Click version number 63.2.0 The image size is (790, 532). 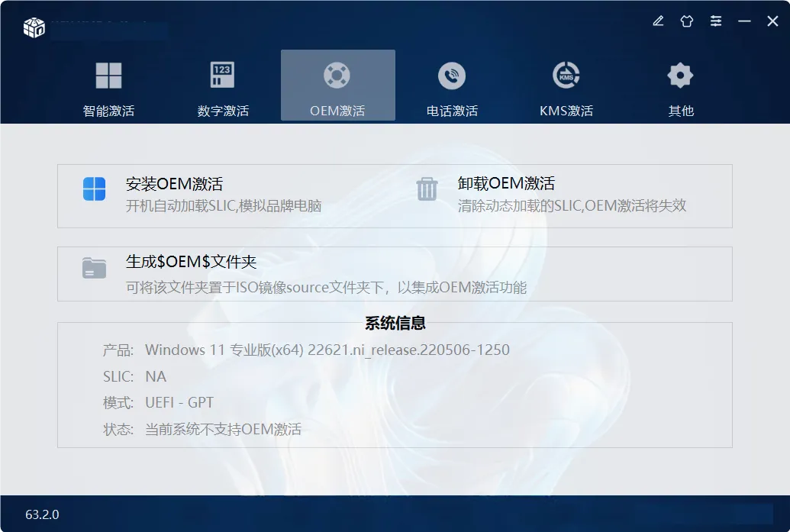42,515
